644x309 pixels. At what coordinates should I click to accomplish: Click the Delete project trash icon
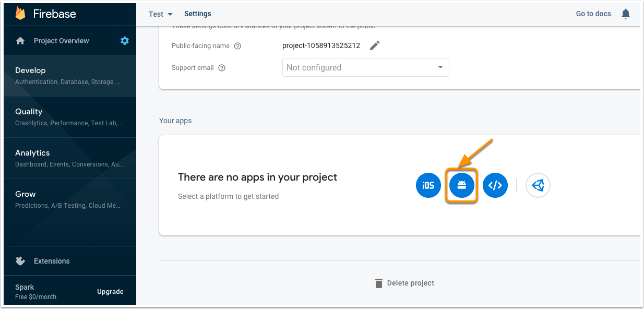379,283
